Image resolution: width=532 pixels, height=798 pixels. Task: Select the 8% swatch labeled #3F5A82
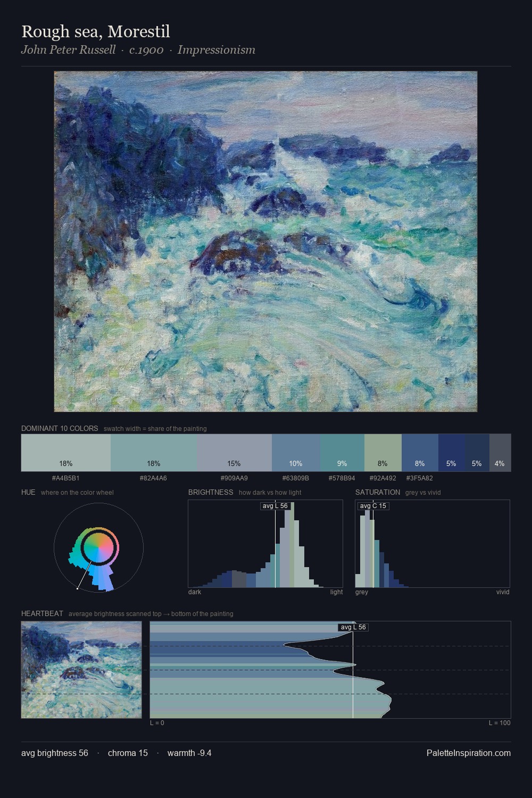420,453
